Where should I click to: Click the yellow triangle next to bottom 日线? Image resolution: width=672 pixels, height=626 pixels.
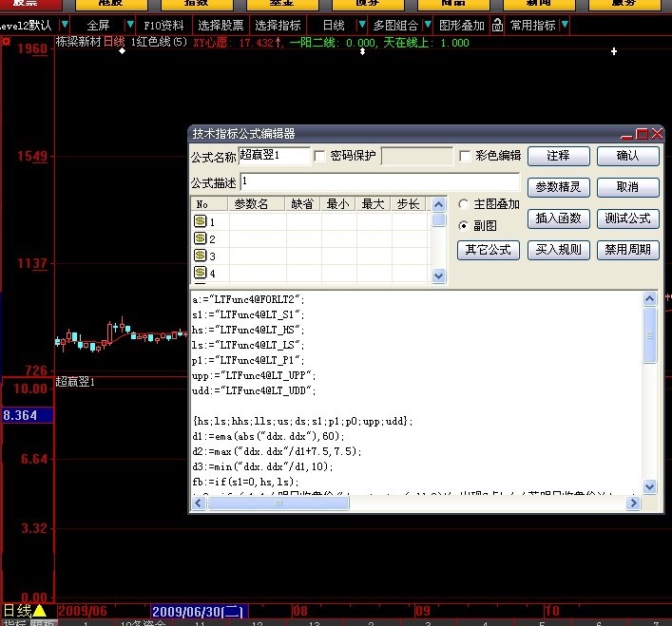click(x=39, y=611)
